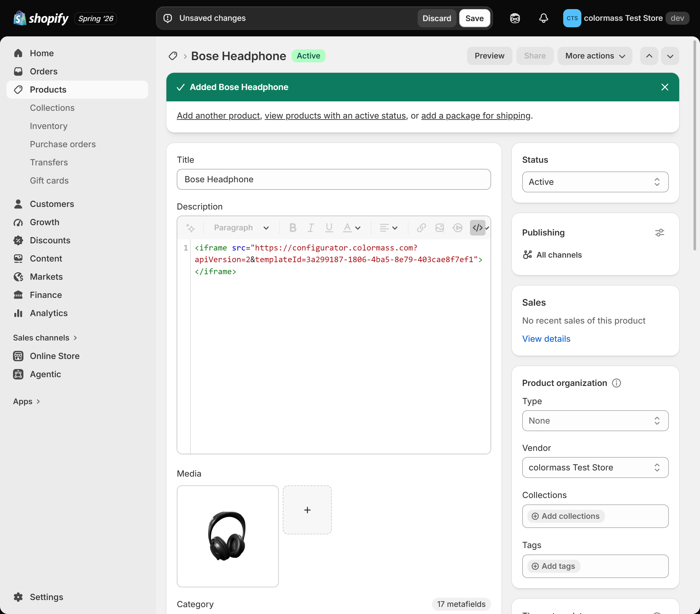Open Orders in the sidebar
The height and width of the screenshot is (614, 700).
coord(77,71)
